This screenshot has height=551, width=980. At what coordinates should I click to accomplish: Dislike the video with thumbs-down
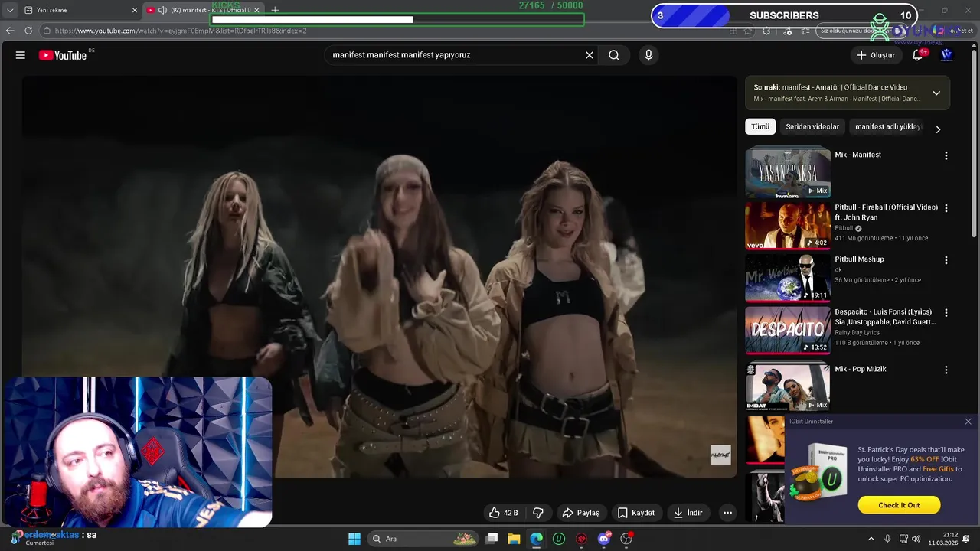pyautogui.click(x=538, y=513)
